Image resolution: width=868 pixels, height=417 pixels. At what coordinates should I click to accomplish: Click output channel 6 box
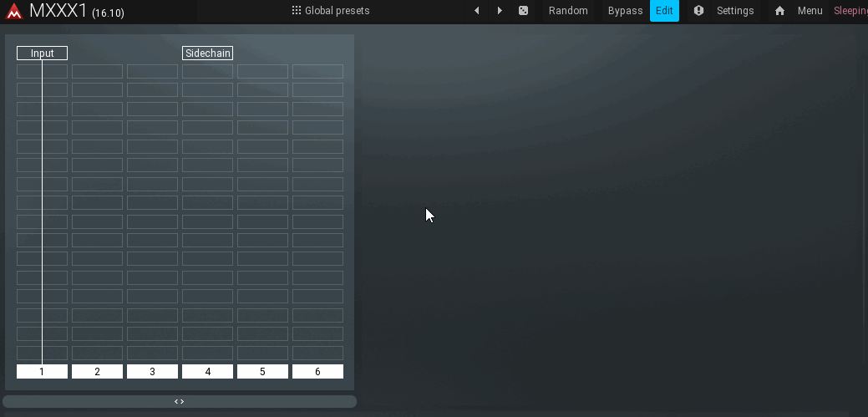pos(317,372)
